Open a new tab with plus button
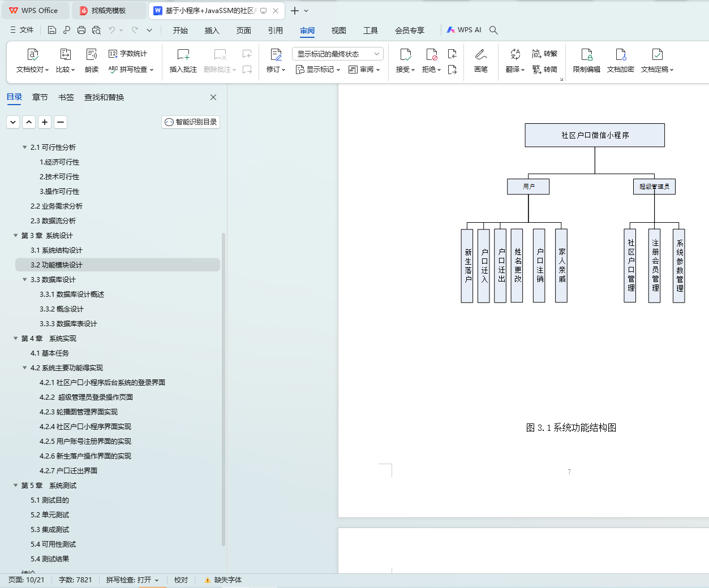The height and width of the screenshot is (588, 709). point(294,11)
